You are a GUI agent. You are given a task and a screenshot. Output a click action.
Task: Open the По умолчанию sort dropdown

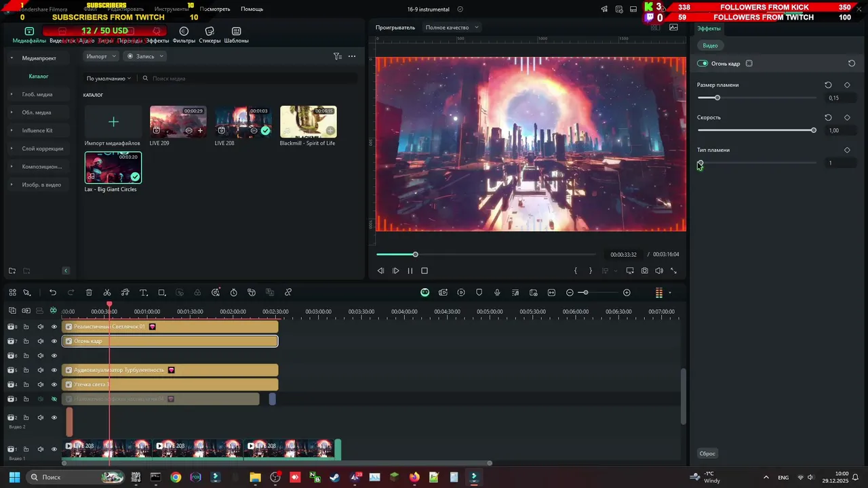[108, 79]
